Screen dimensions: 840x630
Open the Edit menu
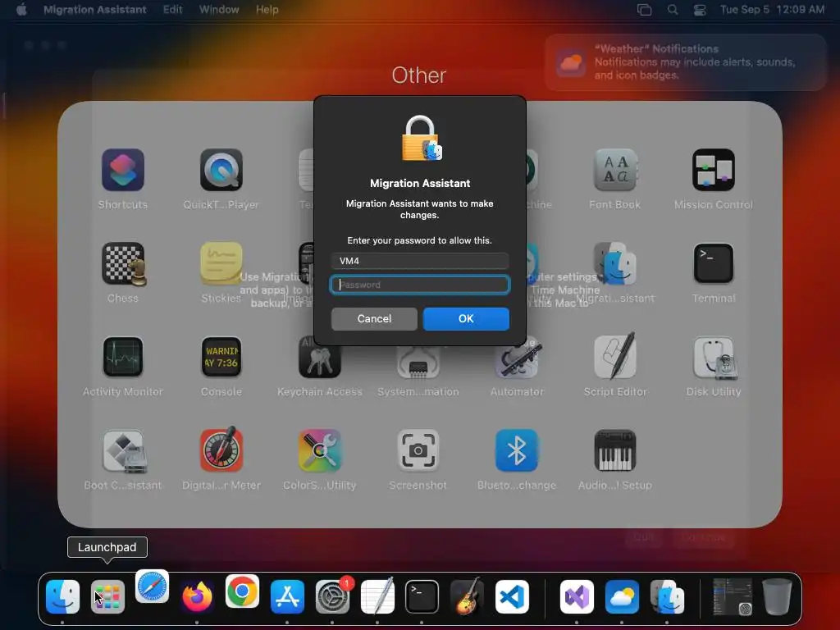[x=172, y=10]
